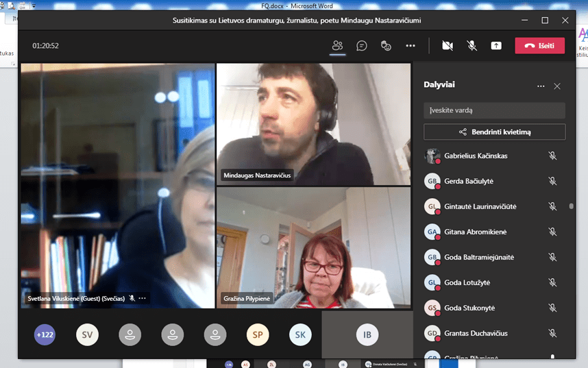Open the +122 more participants bubble

coord(45,334)
